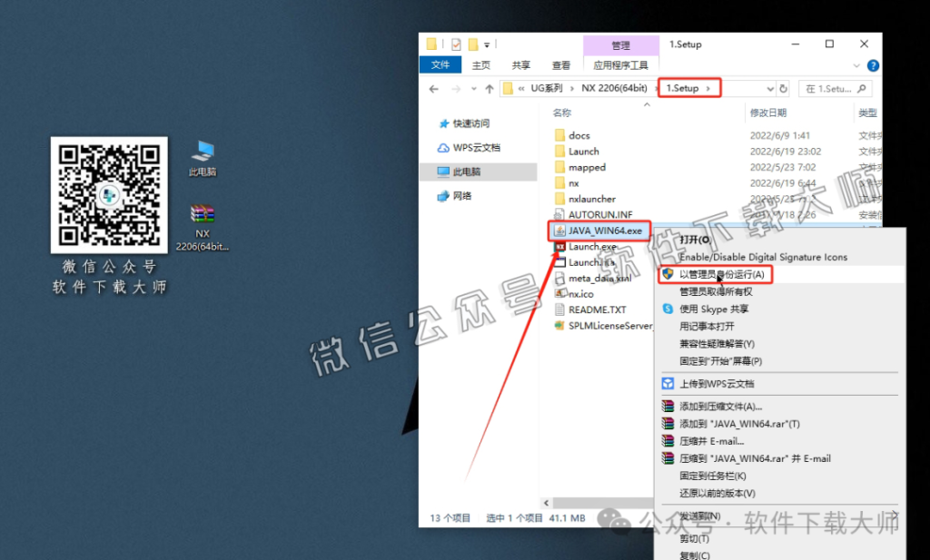This screenshot has height=560, width=930.
Task: Open the 此电脑 desktop icon
Action: pos(203,158)
